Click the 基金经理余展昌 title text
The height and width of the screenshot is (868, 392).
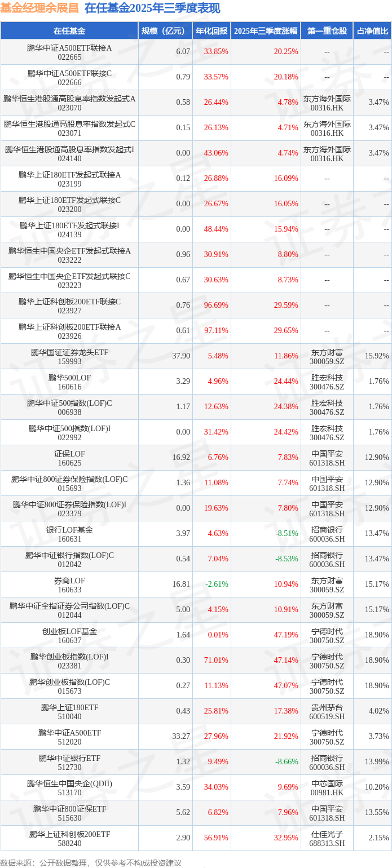coord(39,8)
